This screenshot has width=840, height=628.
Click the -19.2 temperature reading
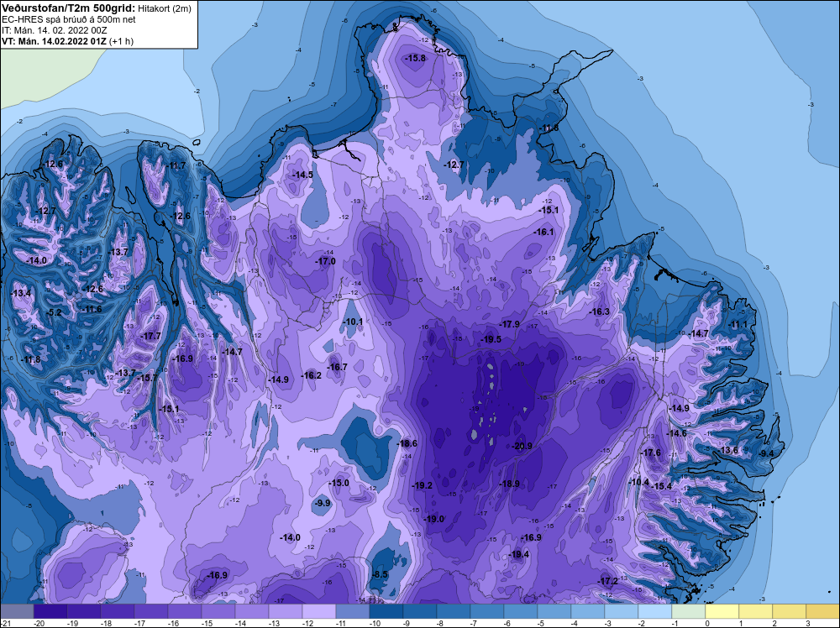423,485
